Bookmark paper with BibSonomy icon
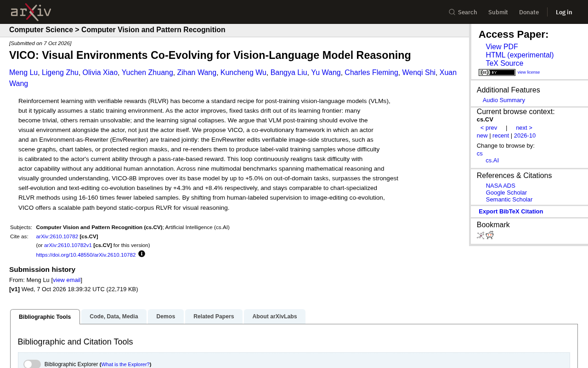 coord(481,236)
